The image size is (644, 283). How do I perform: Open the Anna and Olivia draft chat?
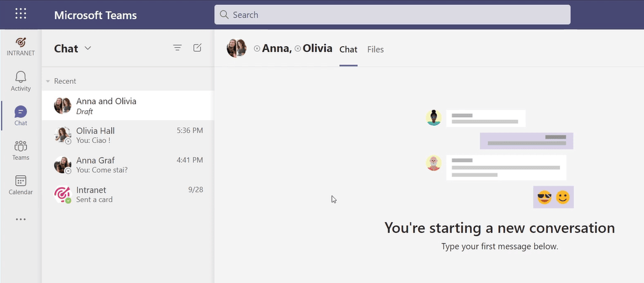pyautogui.click(x=127, y=105)
